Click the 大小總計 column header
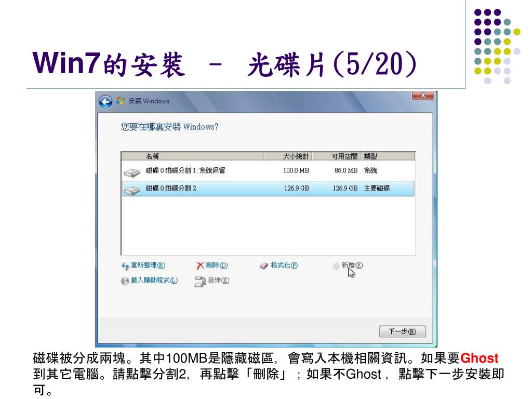The width and height of the screenshot is (532, 399). tap(288, 156)
